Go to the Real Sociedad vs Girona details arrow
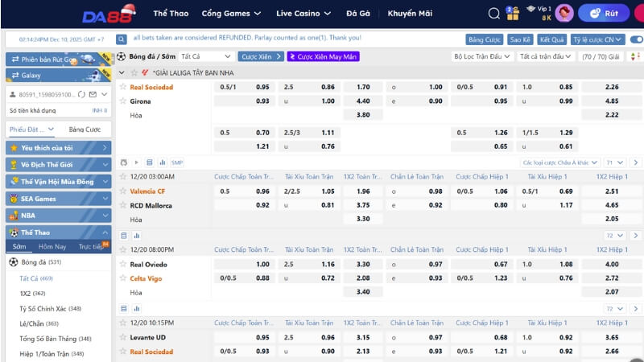644x362 pixels. point(635,162)
